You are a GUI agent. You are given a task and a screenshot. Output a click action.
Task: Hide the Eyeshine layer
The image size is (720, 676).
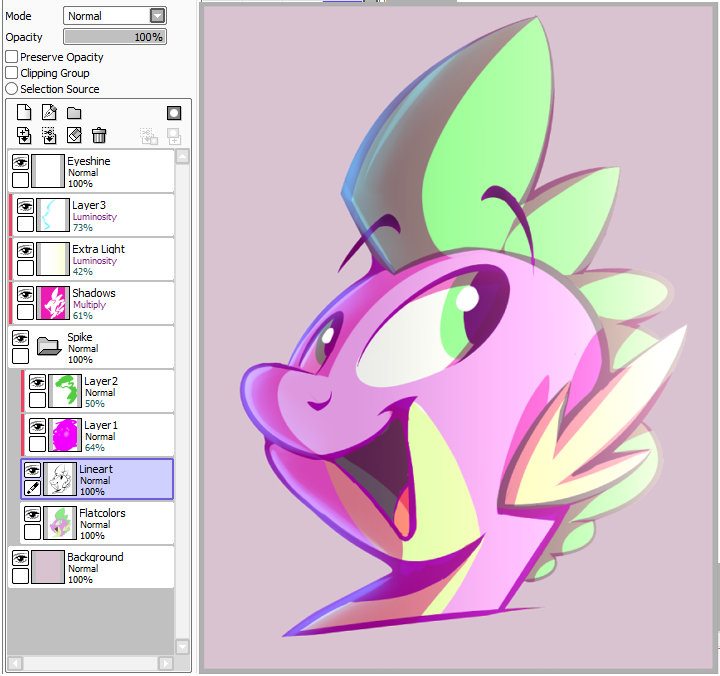pyautogui.click(x=20, y=162)
